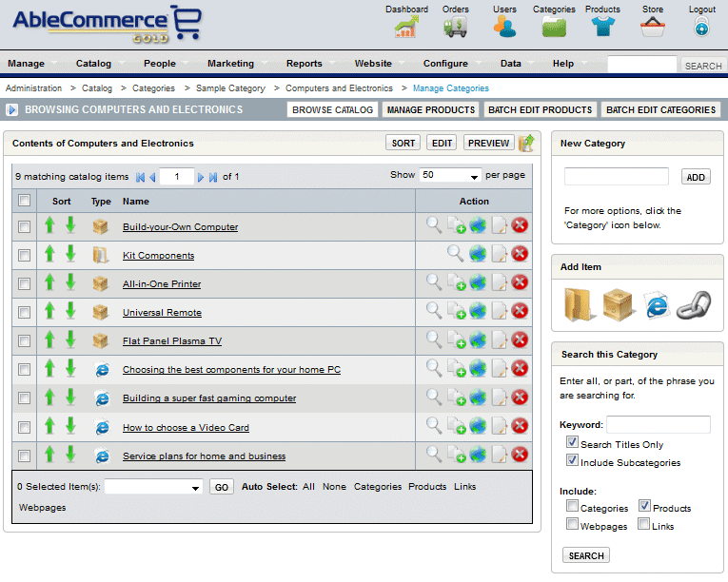Screen dimensions: 728x582
Task: Open the Configure menu
Action: [445, 64]
